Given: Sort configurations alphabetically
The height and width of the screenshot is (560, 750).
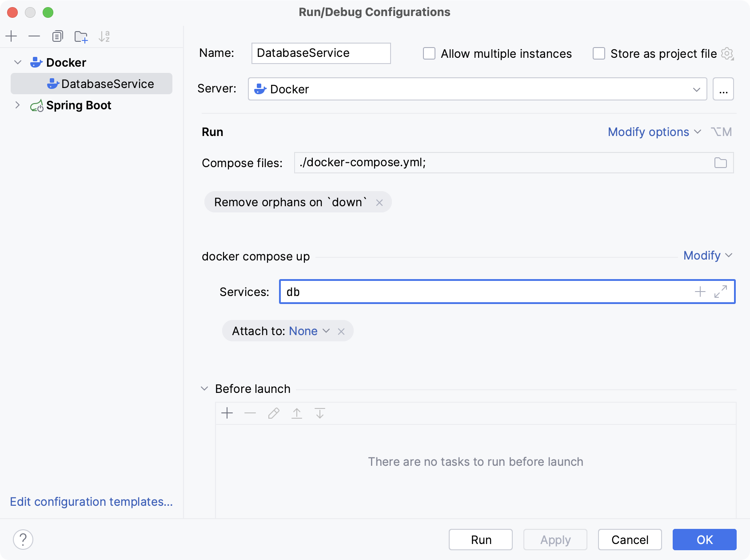Looking at the screenshot, I should pyautogui.click(x=105, y=36).
